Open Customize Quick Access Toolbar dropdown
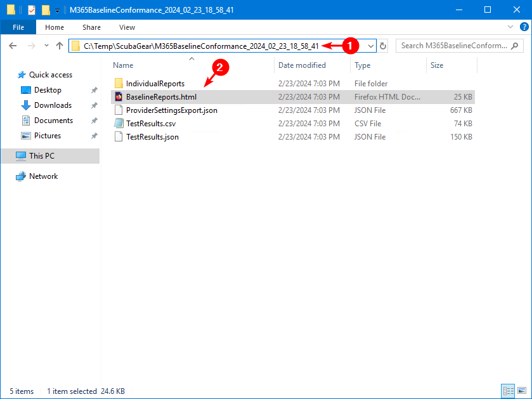This screenshot has height=399, width=532. [57, 11]
